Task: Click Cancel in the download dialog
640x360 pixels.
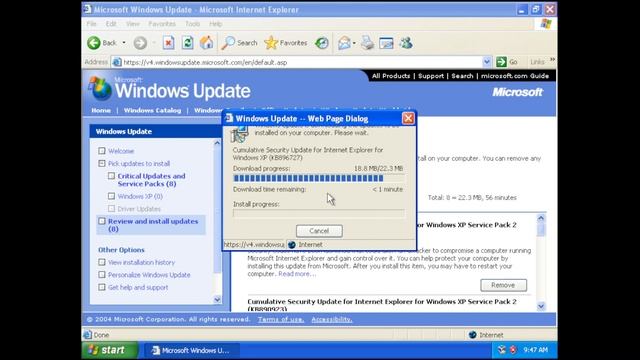Action: (319, 231)
